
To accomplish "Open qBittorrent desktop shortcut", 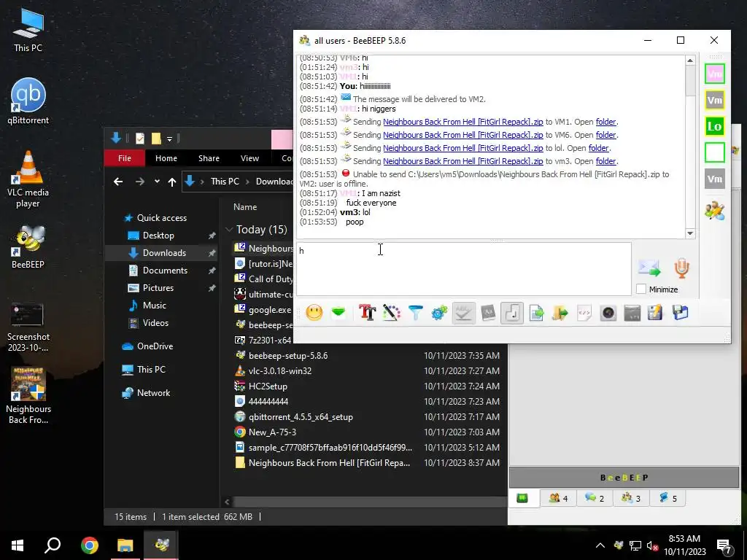I will pyautogui.click(x=28, y=101).
